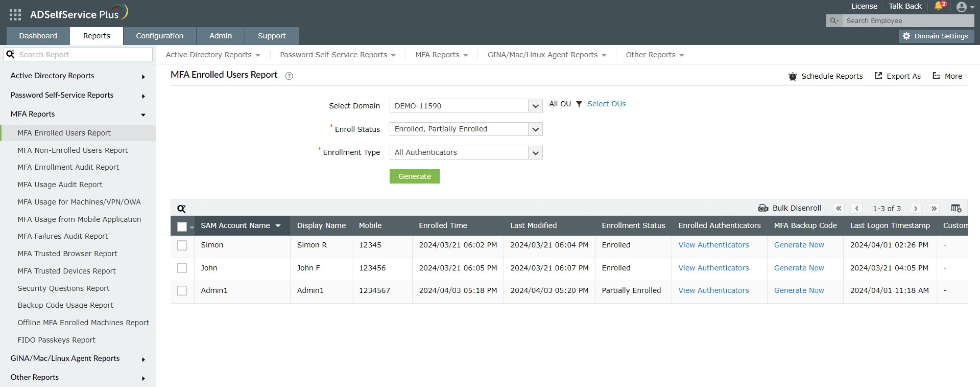Open MFA Enrollment Audit Report

(68, 167)
